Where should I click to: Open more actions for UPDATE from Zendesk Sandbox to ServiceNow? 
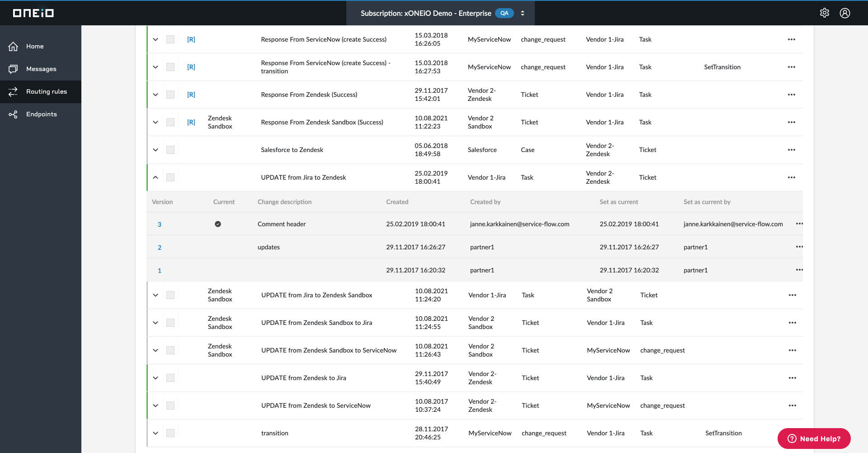[793, 350]
